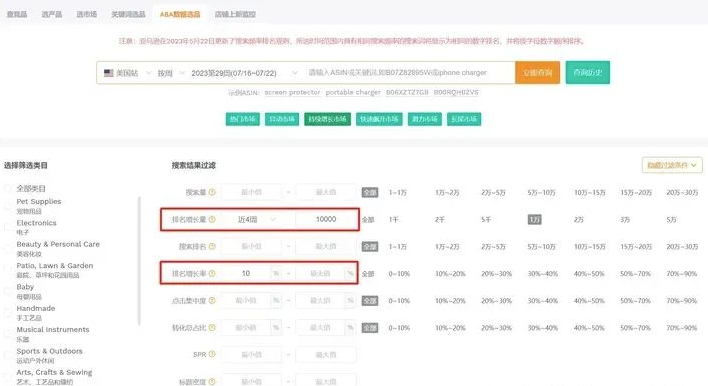
Task: Tick the Patio, Lawn & Garden checkbox
Action: [8, 270]
